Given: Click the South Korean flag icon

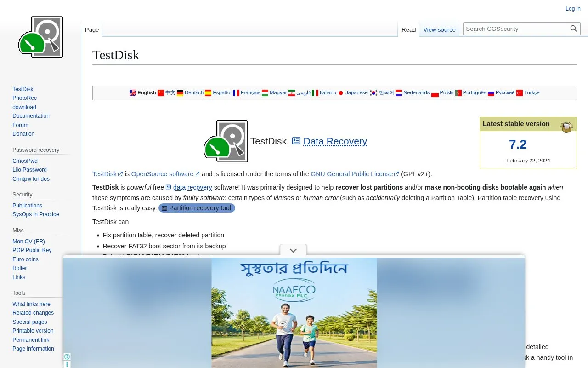Looking at the screenshot, I should coord(373,93).
